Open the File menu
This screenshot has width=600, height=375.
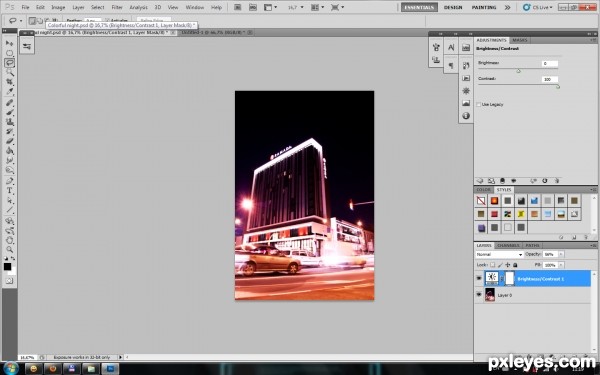pos(25,7)
